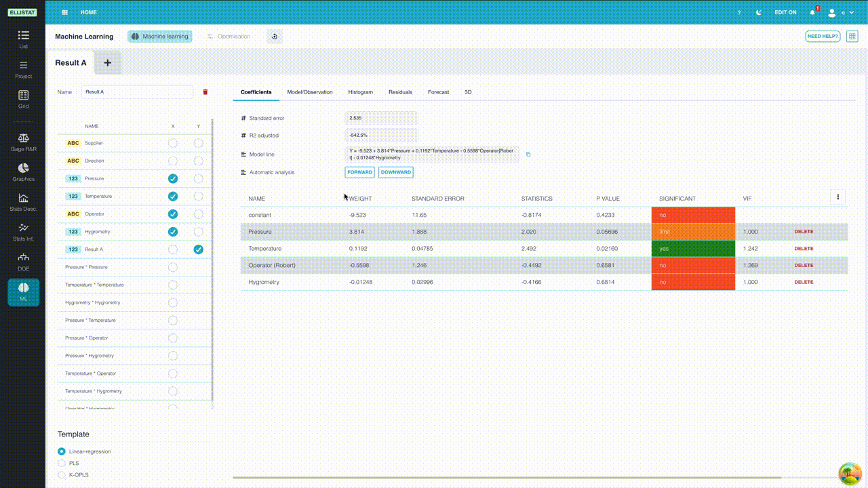This screenshot has width=868, height=488.
Task: Open the apps grid menu beside HOME
Action: pos(64,12)
